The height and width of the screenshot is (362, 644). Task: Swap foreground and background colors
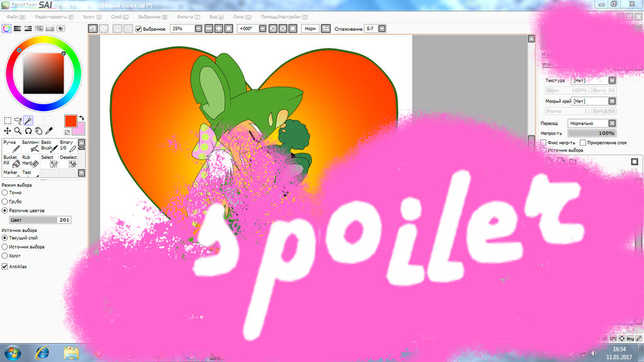(81, 118)
